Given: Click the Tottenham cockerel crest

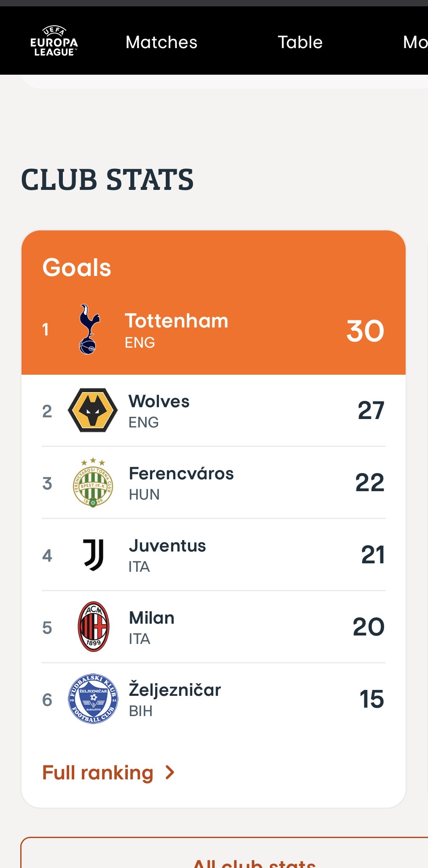Looking at the screenshot, I should [x=89, y=329].
